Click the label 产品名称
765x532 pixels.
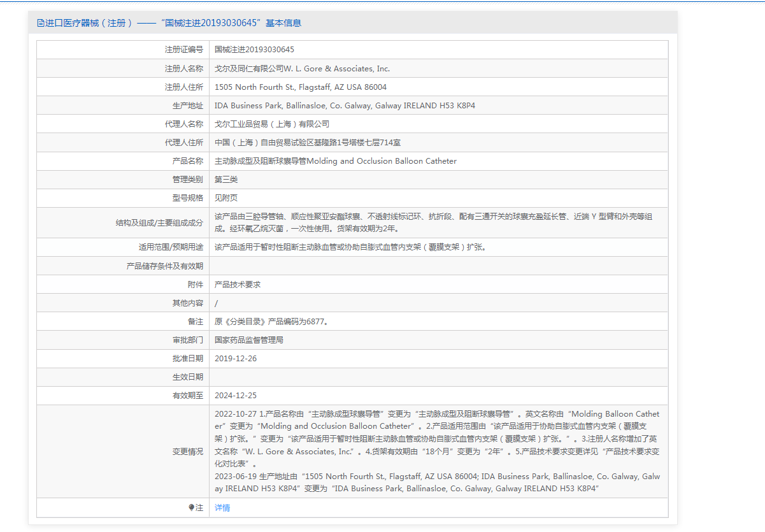point(188,161)
